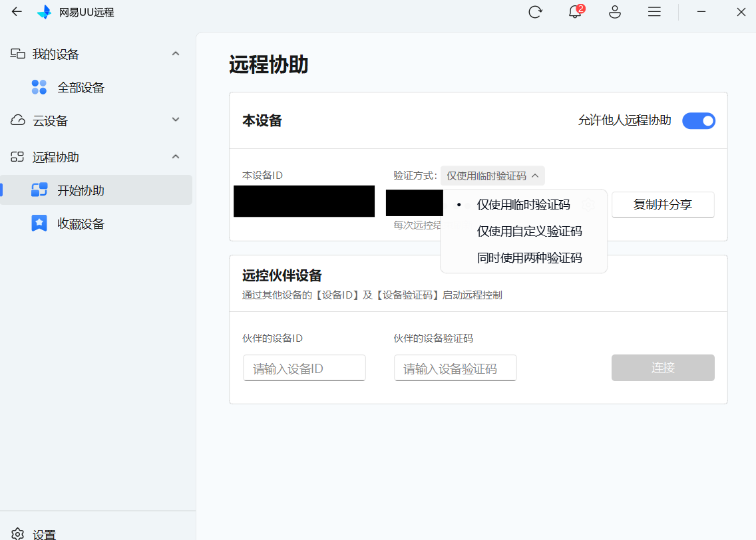The height and width of the screenshot is (540, 756).
Task: Collapse the 远程协助 section chevron
Action: coord(176,156)
